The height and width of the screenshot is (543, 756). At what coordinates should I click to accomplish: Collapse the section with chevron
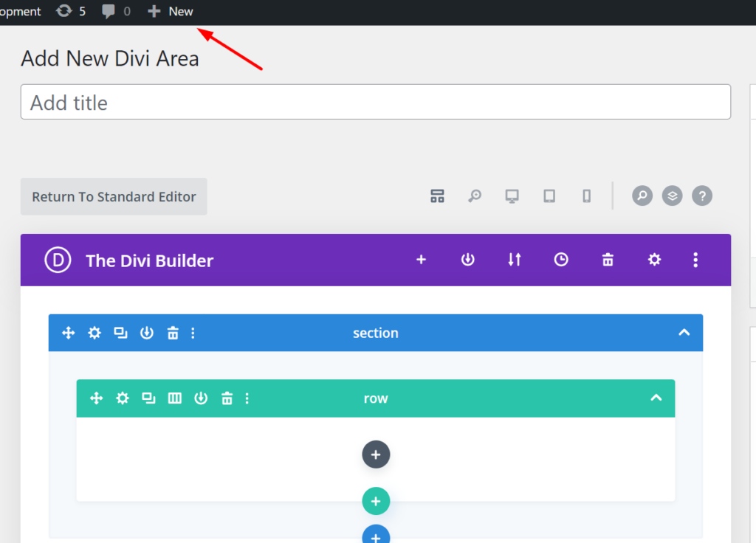684,333
